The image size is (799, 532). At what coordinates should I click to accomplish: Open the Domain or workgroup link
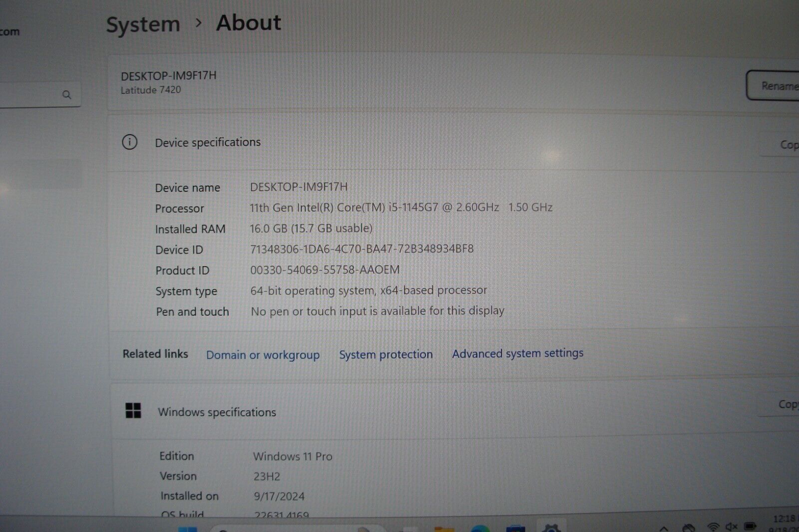click(263, 355)
